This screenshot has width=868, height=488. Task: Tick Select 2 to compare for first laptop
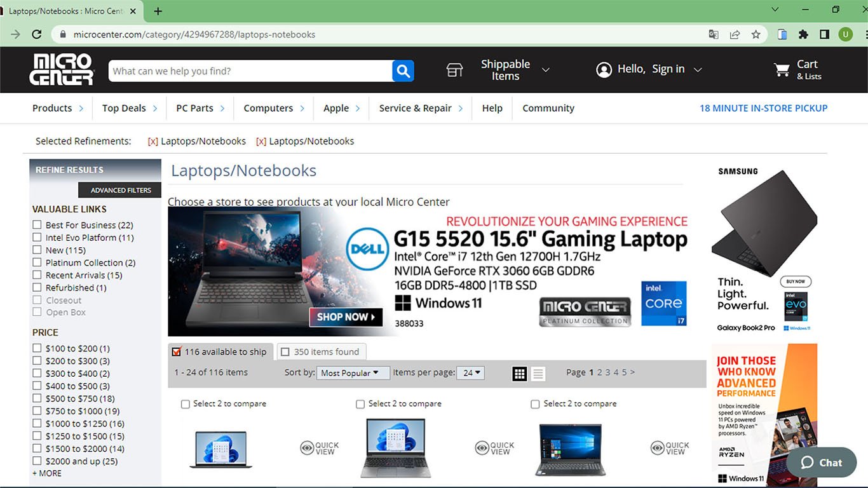coord(186,404)
